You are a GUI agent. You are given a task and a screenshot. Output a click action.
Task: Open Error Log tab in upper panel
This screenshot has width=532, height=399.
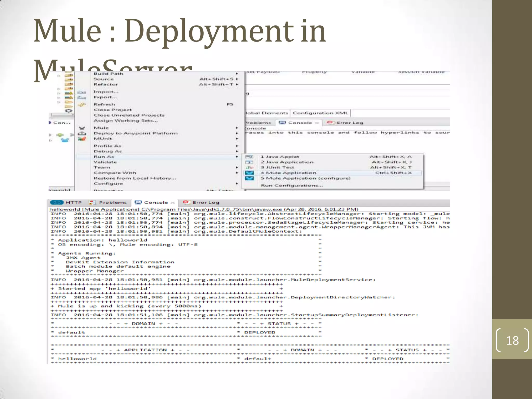pos(345,123)
